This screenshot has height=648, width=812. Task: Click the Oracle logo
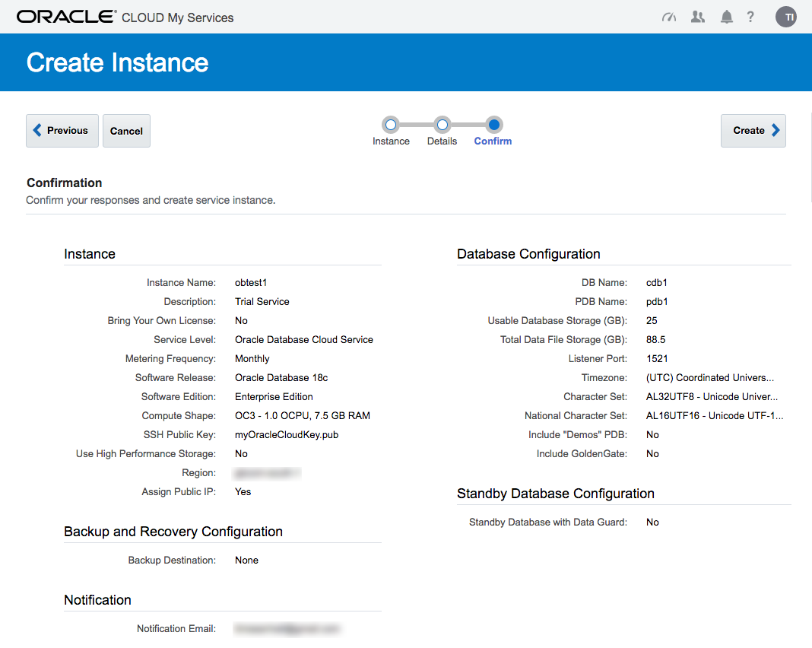coord(66,17)
